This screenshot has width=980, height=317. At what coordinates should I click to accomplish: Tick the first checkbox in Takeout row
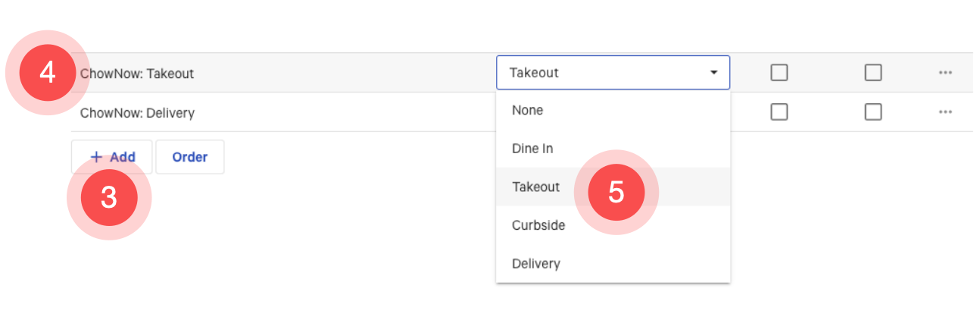tap(779, 73)
